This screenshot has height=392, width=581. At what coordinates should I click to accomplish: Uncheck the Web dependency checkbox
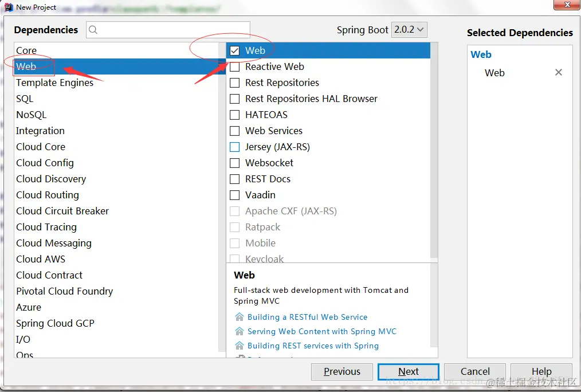(234, 50)
